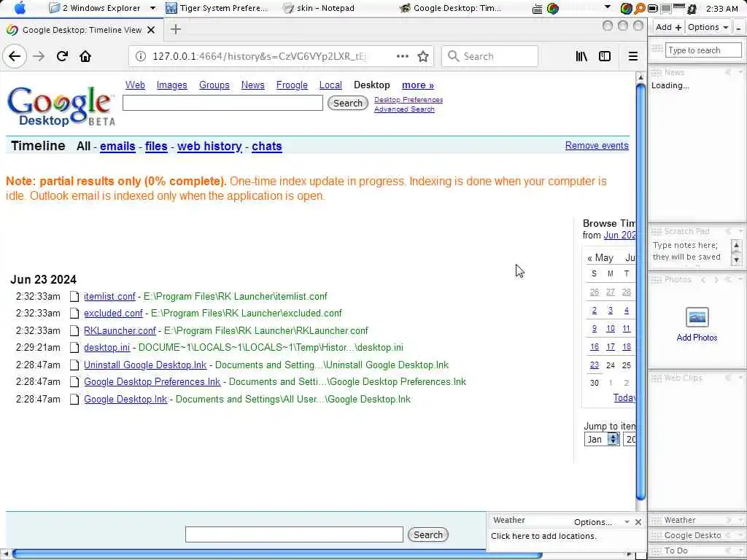The height and width of the screenshot is (560, 747).
Task: Open the Weather popup Options dropdown arrow
Action: 627,522
